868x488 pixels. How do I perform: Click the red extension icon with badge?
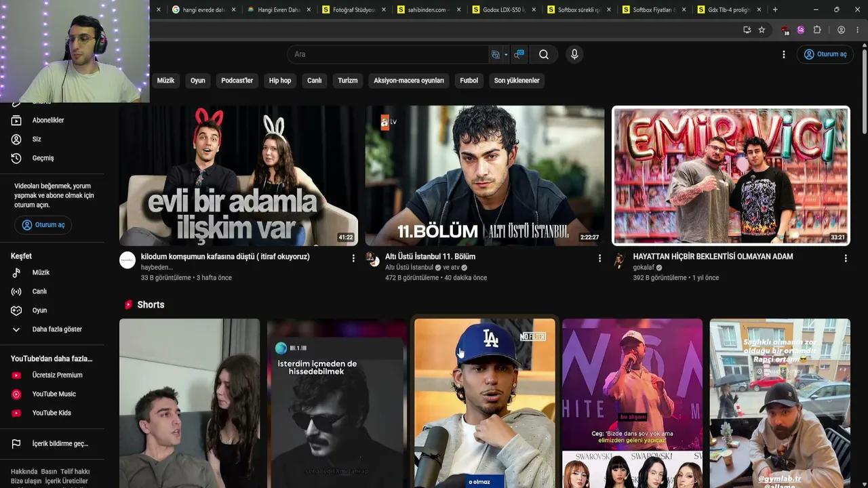(x=785, y=30)
